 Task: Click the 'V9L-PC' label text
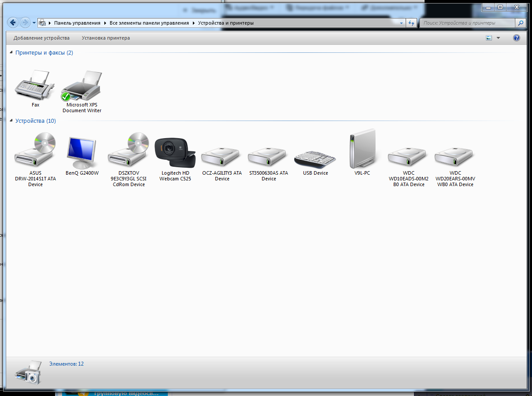(362, 173)
